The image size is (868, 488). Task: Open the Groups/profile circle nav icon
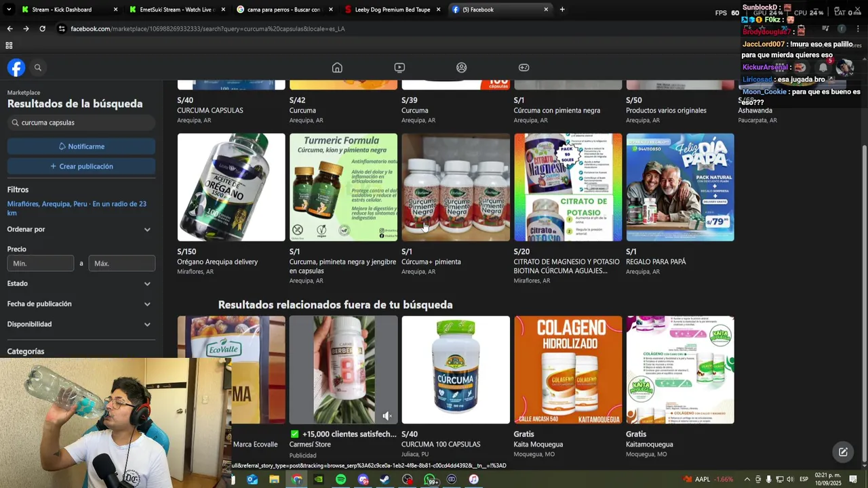pos(462,68)
